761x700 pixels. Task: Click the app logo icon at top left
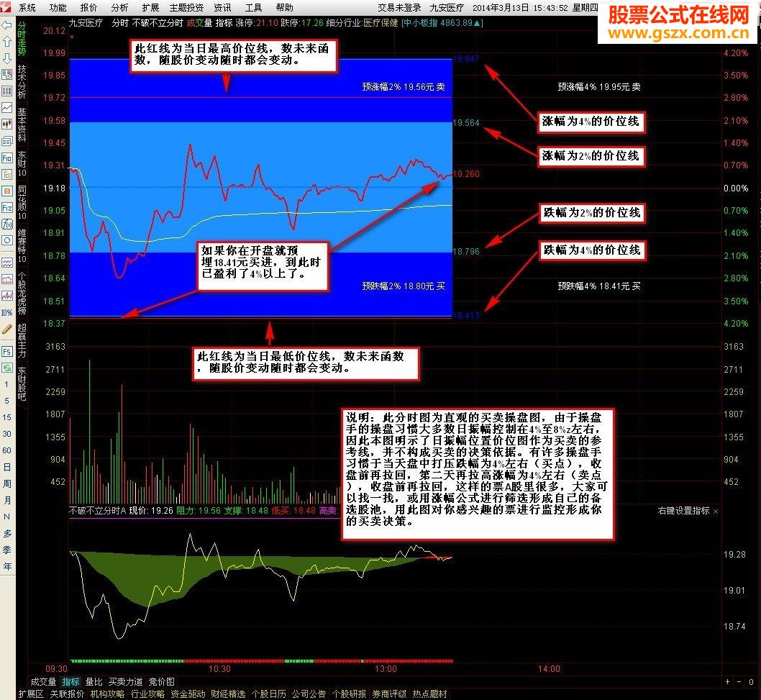coord(5,6)
